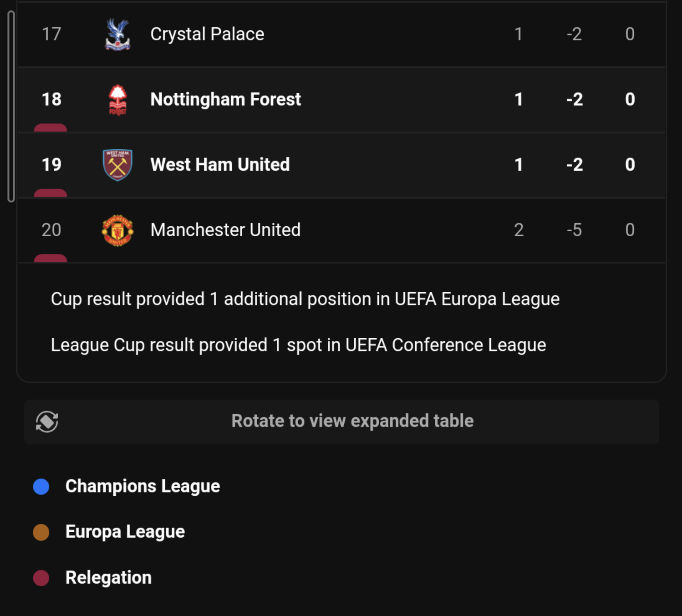Click the rotate screen icon
The image size is (682, 616).
point(47,422)
